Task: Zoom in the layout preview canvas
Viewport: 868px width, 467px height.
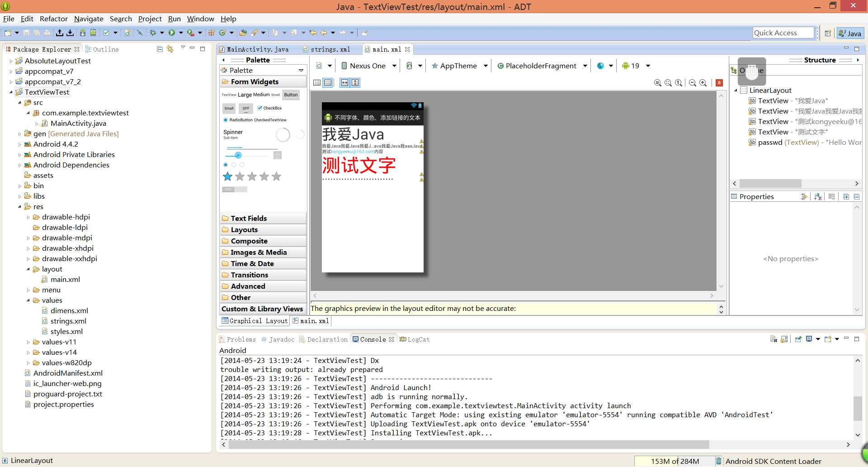Action: pos(703,82)
